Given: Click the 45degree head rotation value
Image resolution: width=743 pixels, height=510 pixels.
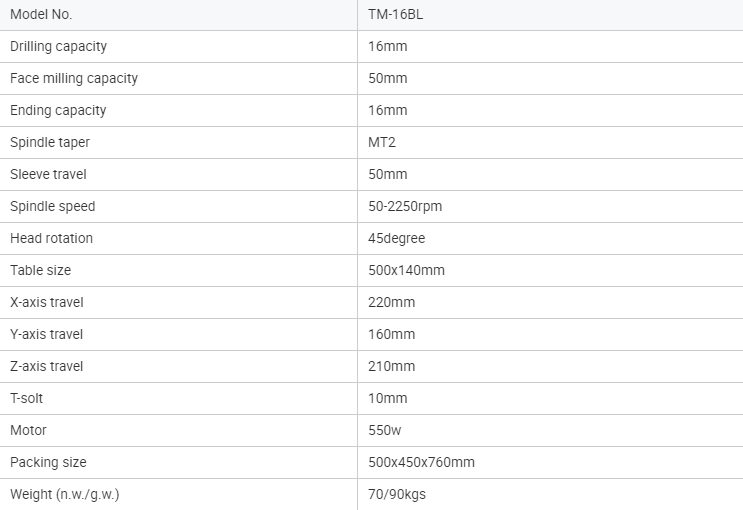Looking at the screenshot, I should (397, 238).
